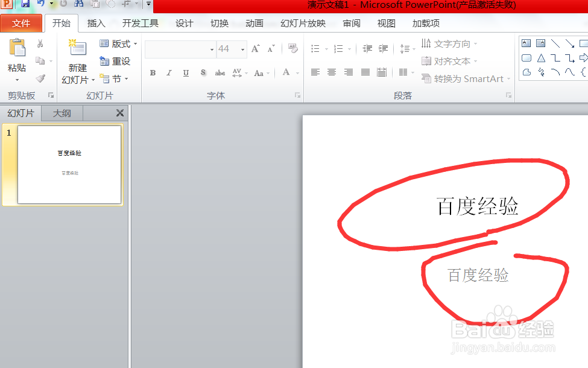This screenshot has width=588, height=368.
Task: Click the New Slide icon
Action: [x=78, y=47]
